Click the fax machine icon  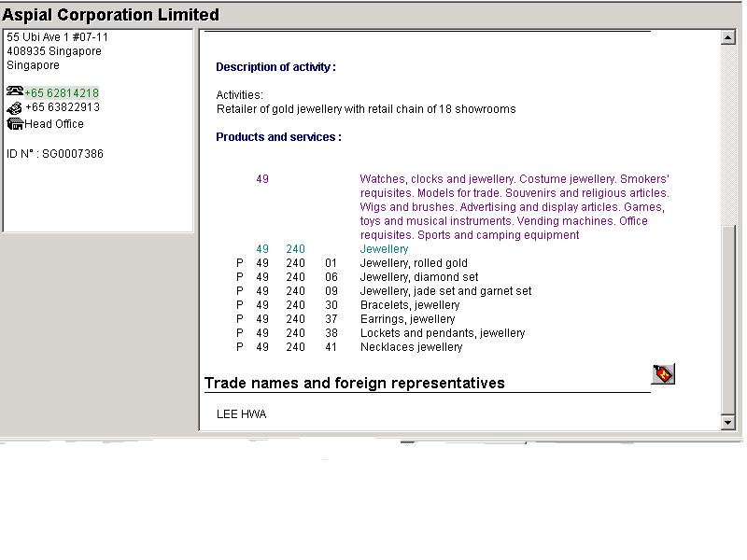click(x=14, y=108)
